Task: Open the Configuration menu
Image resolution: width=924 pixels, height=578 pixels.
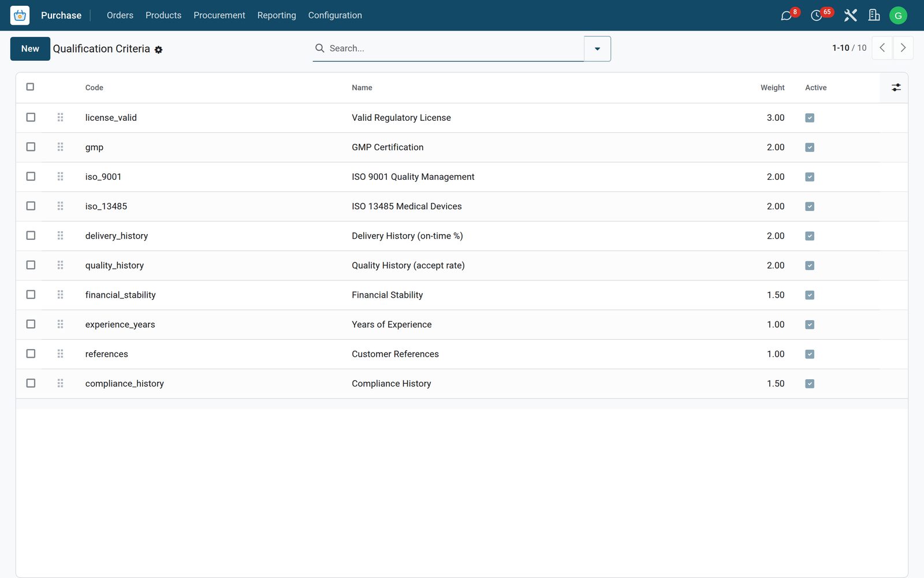Action: pyautogui.click(x=335, y=16)
